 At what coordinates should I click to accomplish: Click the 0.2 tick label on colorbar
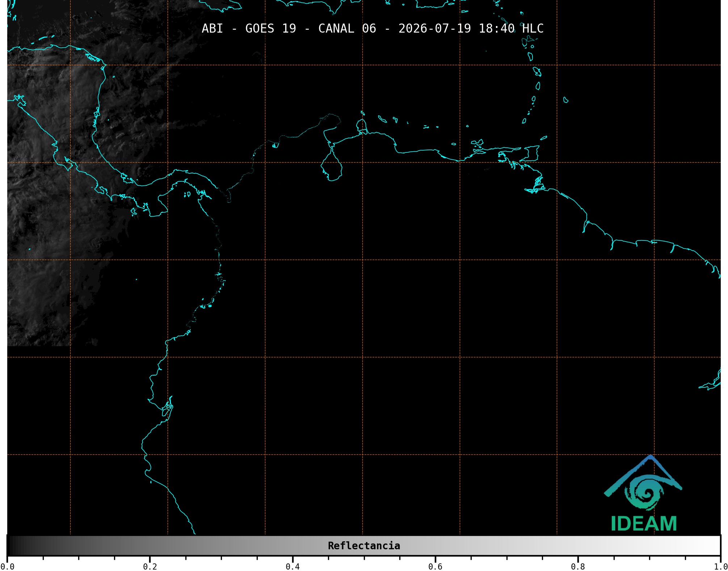150,566
